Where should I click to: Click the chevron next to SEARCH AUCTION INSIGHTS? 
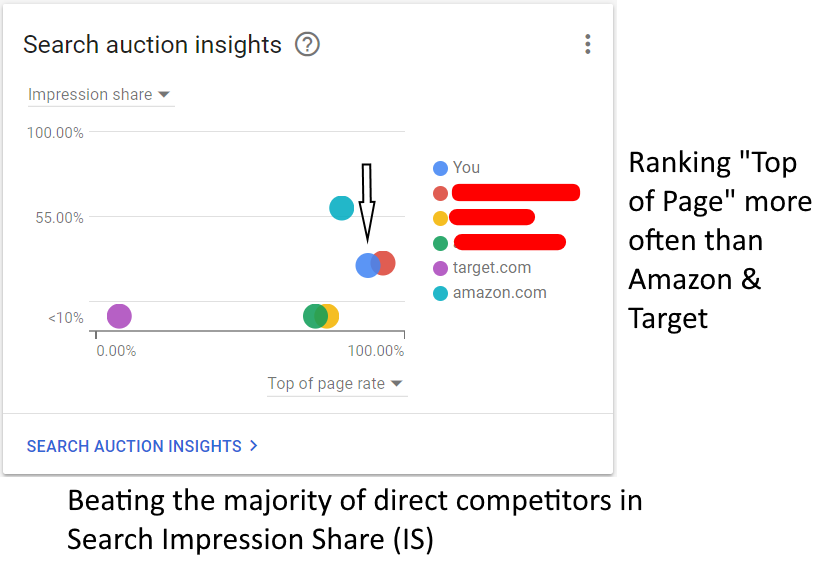pos(253,446)
